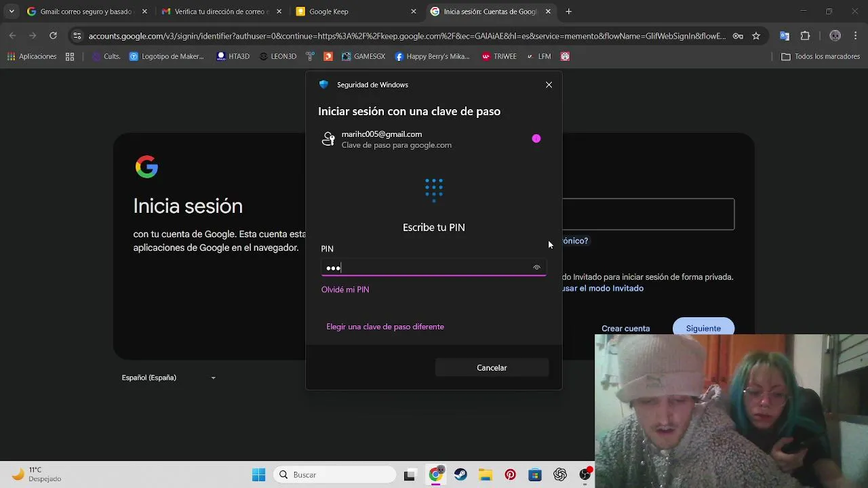The width and height of the screenshot is (868, 488).
Task: Open the Español (España) language dropdown
Action: (x=169, y=378)
